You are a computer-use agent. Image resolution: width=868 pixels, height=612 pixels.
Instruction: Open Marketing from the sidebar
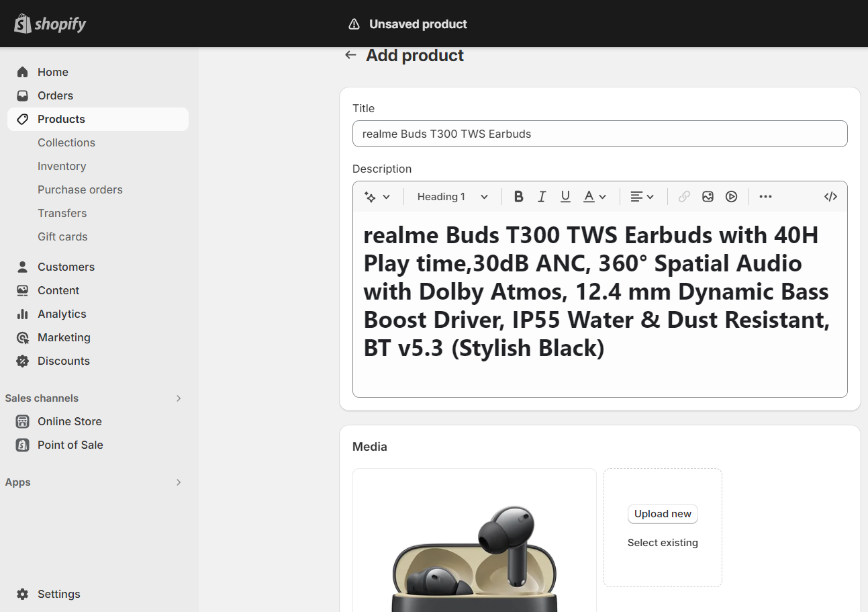64,337
